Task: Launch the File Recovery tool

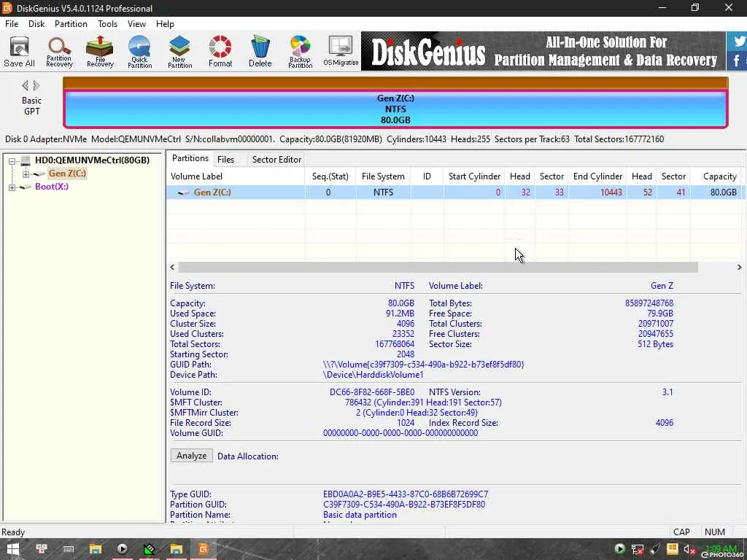Action: (99, 52)
